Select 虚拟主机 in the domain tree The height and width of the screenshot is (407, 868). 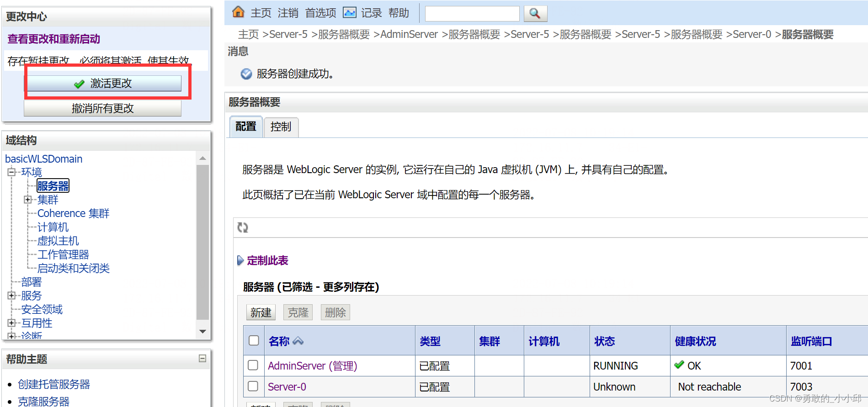(x=58, y=241)
